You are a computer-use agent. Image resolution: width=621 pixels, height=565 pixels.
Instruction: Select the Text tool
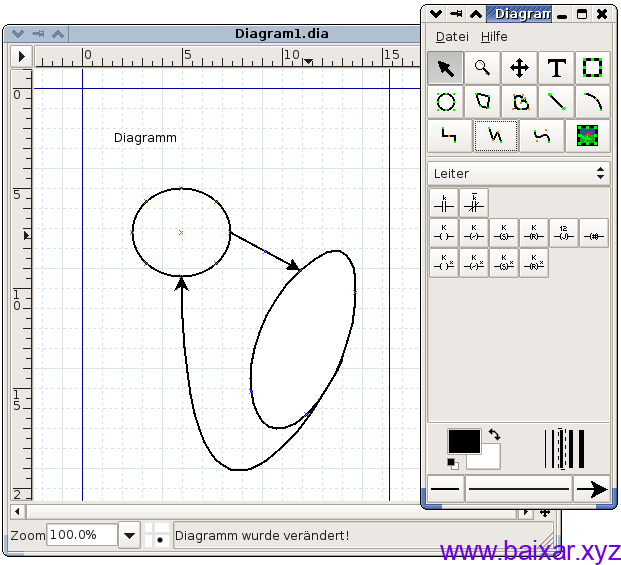(x=556, y=68)
